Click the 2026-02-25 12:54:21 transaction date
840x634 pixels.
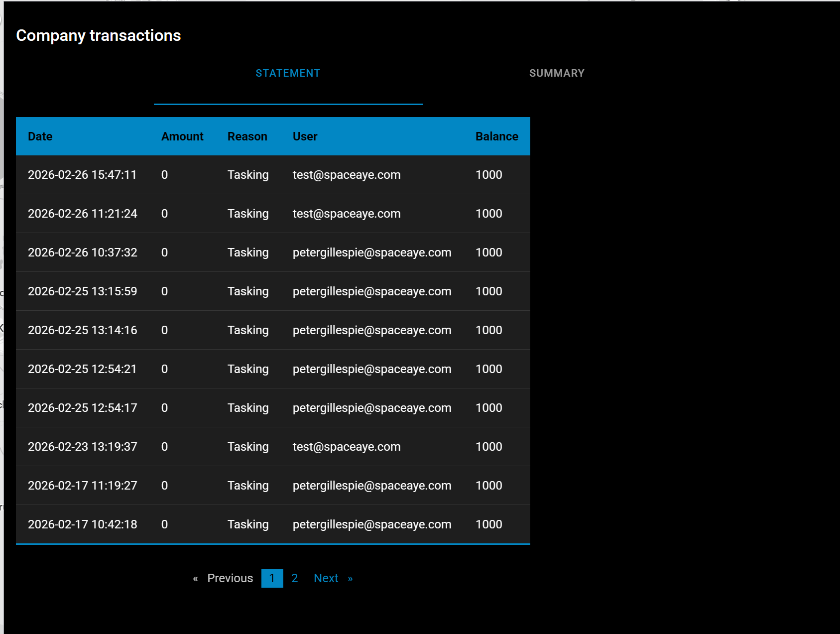pos(82,369)
